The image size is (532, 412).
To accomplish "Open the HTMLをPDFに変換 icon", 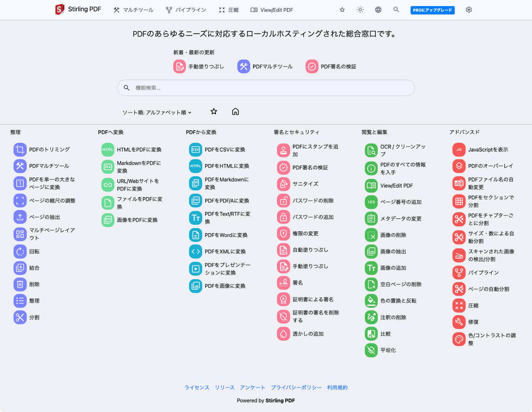I will (x=108, y=150).
